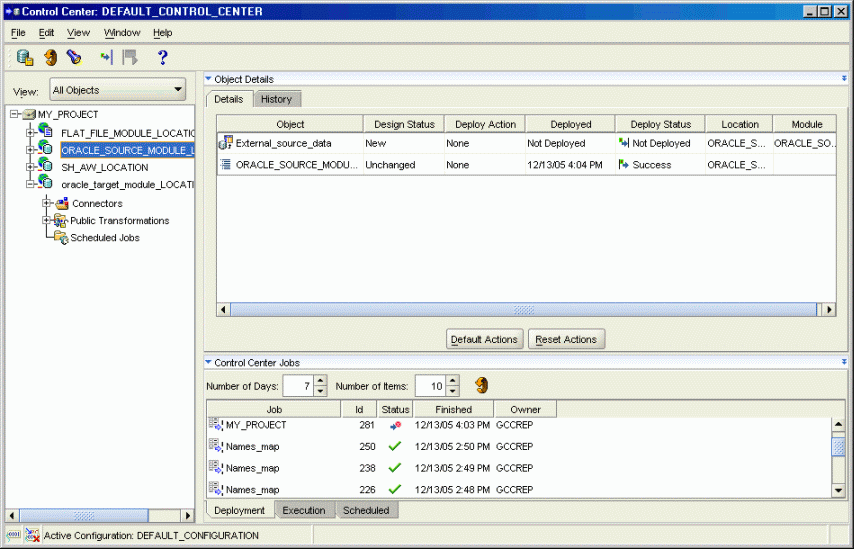This screenshot has width=854, height=549.
Task: Click the Number of Items input field
Action: pyautogui.click(x=431, y=386)
